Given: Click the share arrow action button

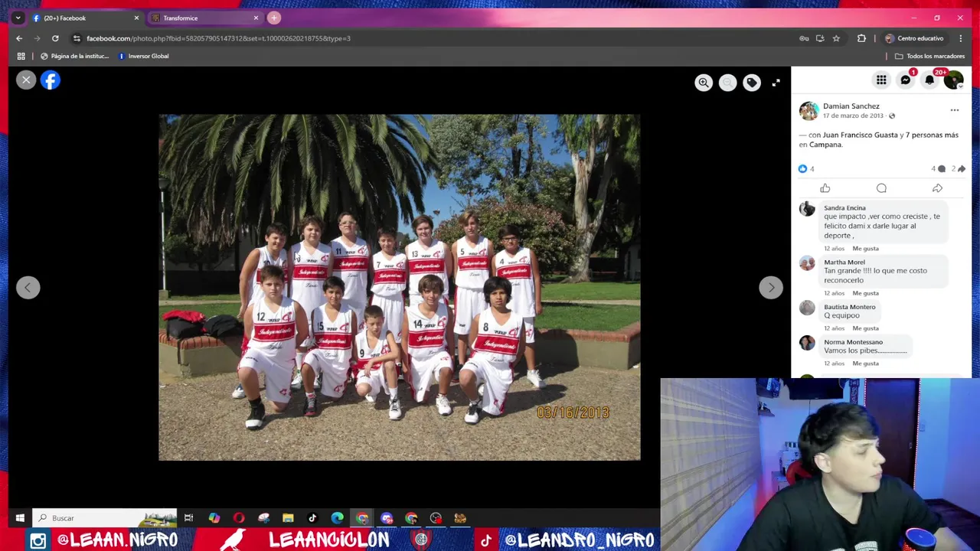Looking at the screenshot, I should pos(937,188).
